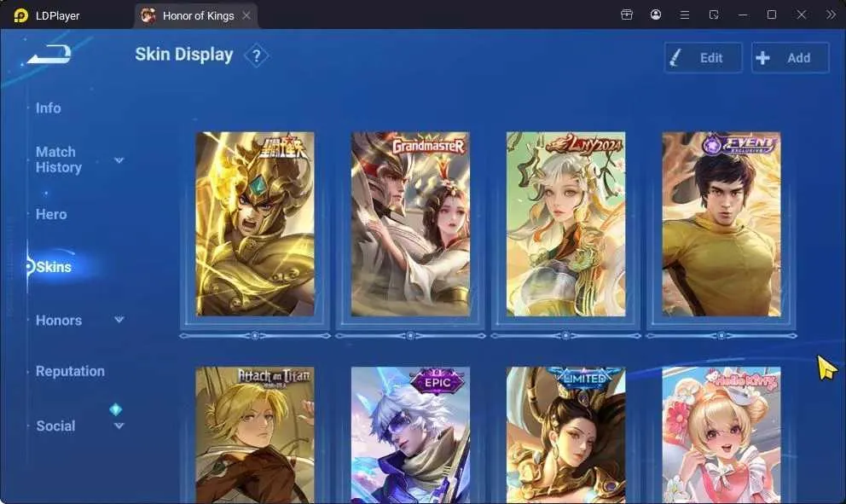
Task: Expand the Social chevron
Action: click(119, 426)
